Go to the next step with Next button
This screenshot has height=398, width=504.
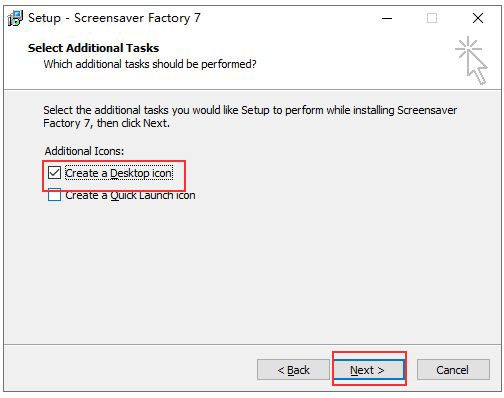pos(369,370)
